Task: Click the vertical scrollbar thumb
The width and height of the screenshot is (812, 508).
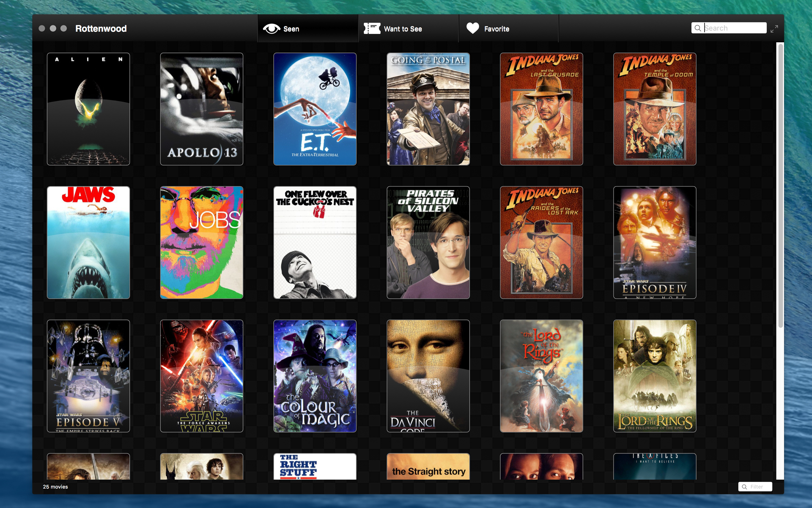Action: [780, 185]
